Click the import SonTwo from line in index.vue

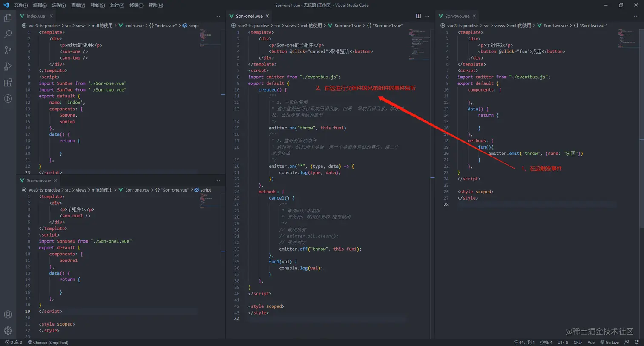click(x=83, y=90)
